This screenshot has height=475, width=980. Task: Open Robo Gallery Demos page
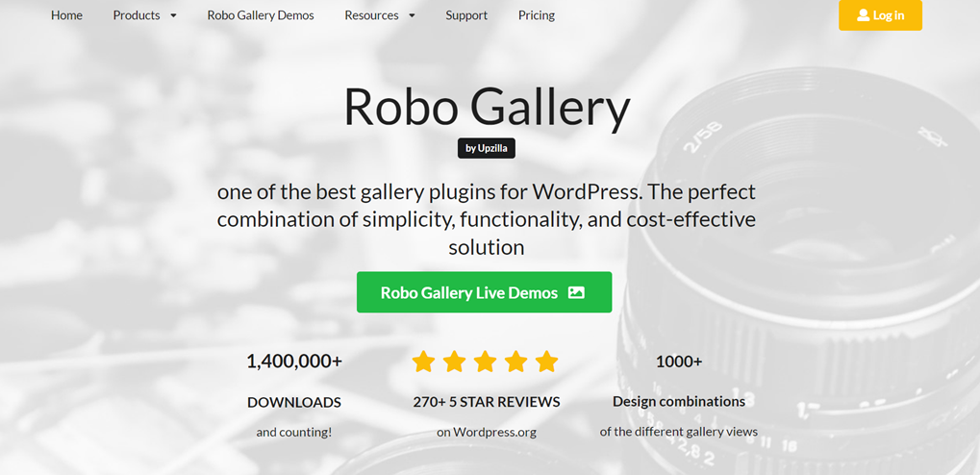(261, 15)
